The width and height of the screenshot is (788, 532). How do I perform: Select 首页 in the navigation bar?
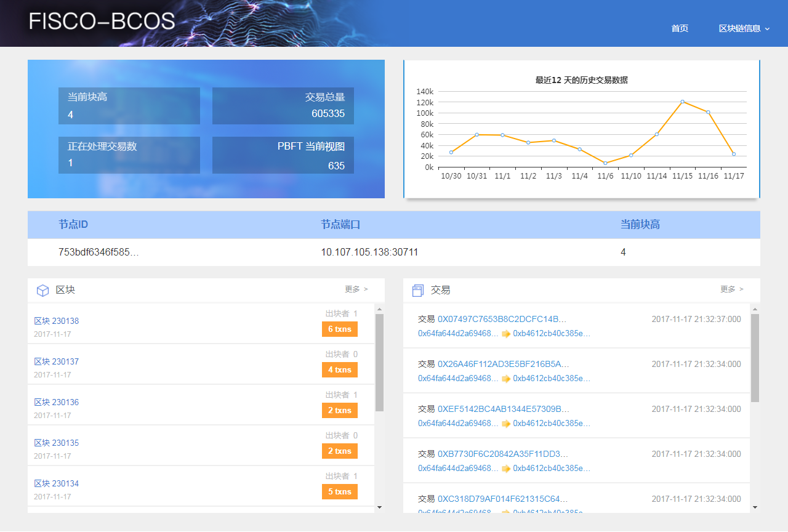(x=680, y=28)
